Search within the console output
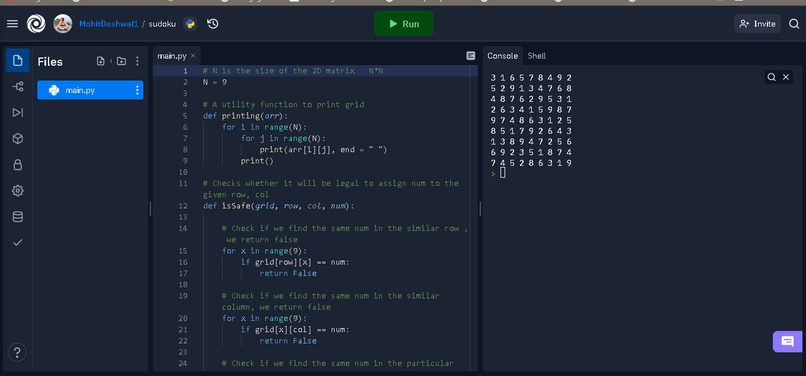Viewport: 806px width, 376px height. pos(772,77)
